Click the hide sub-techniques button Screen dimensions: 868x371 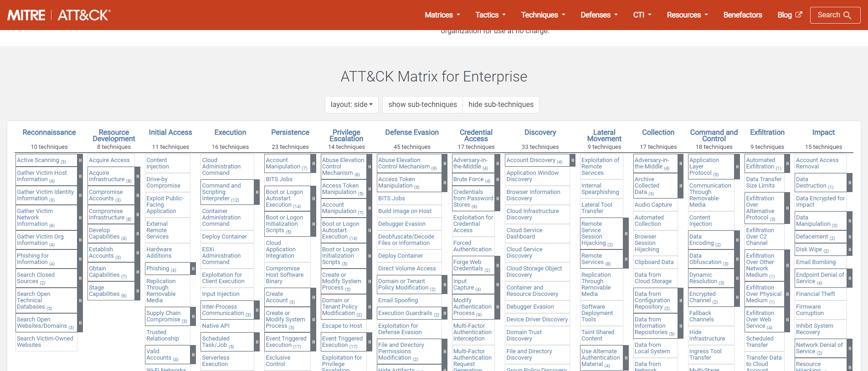[x=501, y=105]
